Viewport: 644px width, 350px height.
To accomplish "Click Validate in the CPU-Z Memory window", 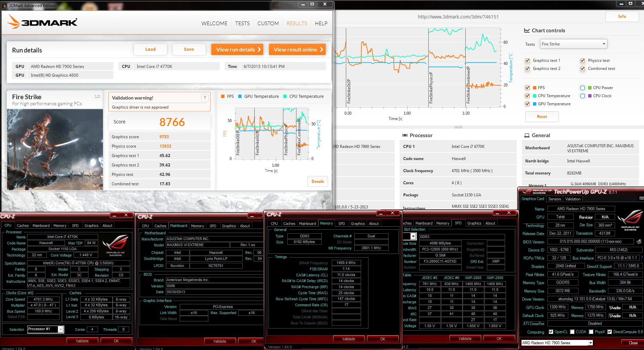I will (349, 339).
